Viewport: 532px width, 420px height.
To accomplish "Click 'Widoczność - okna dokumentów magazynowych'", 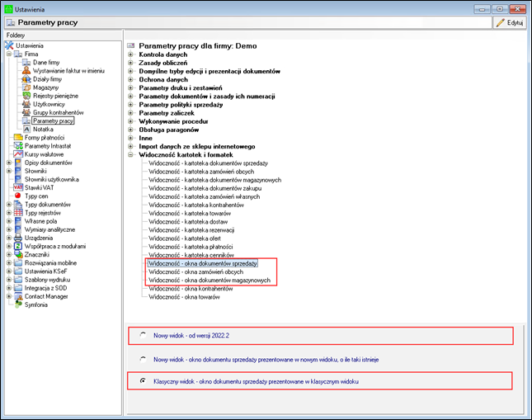I will (210, 281).
